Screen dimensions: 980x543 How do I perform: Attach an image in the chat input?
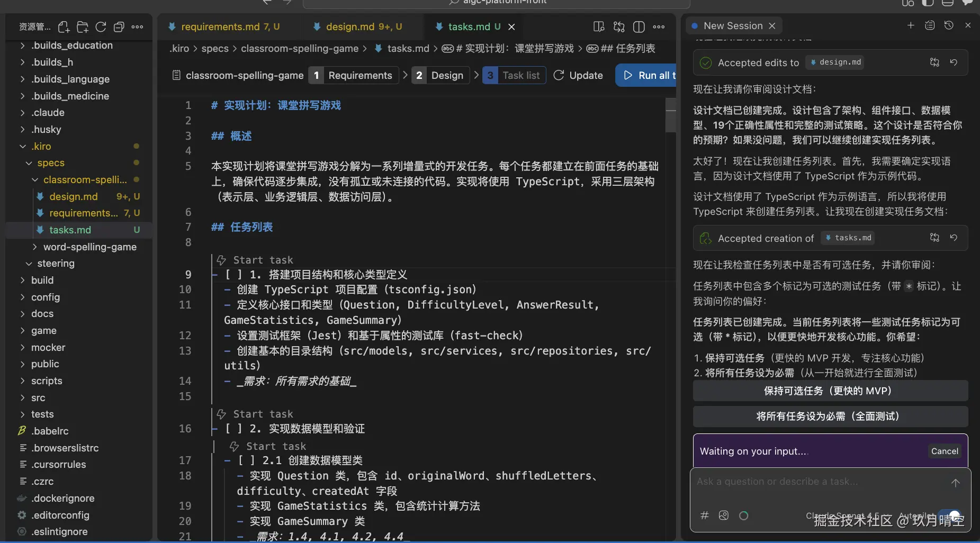723,515
